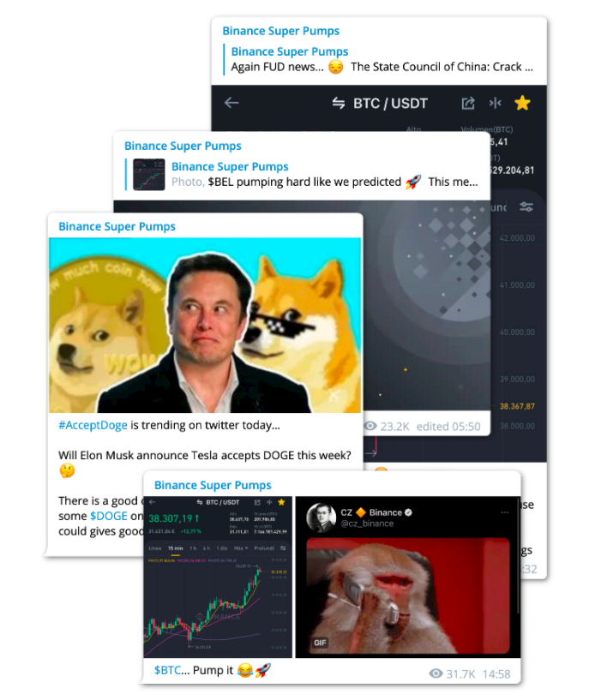
Task: Click the share icon beside BTC / USDT
Action: point(468,103)
